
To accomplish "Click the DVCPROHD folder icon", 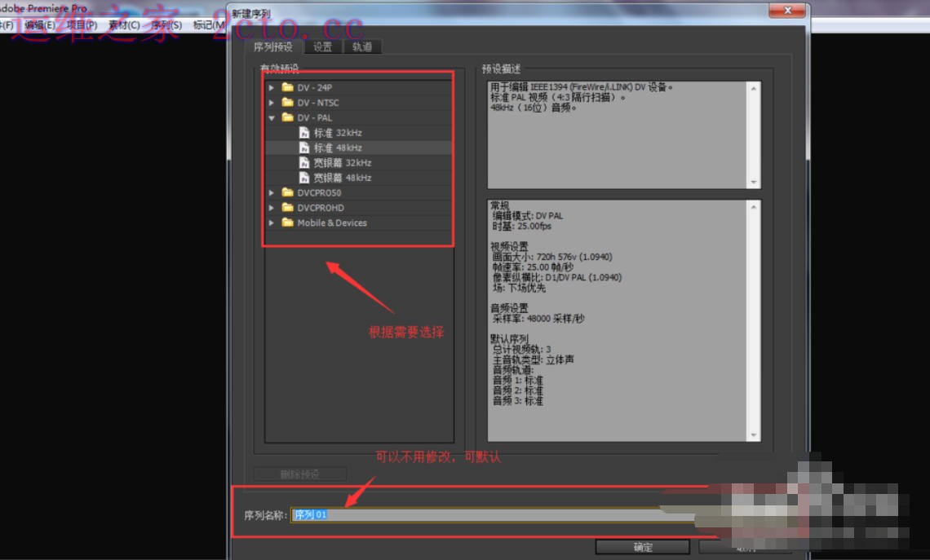I will [288, 207].
